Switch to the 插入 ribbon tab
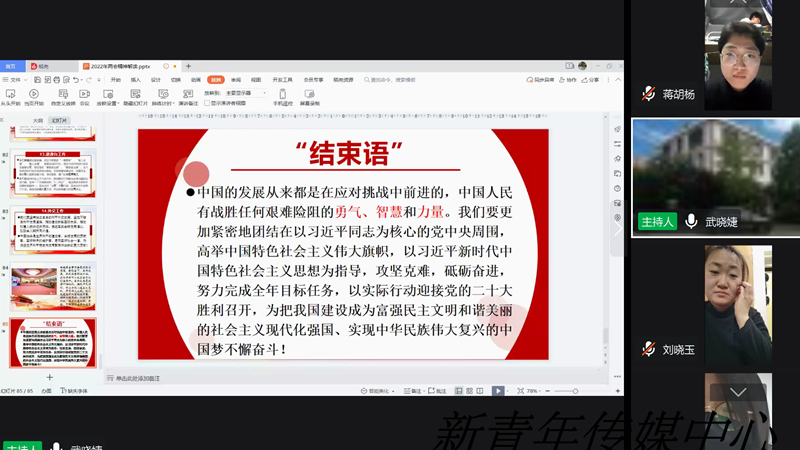This screenshot has width=800, height=450. pyautogui.click(x=136, y=80)
